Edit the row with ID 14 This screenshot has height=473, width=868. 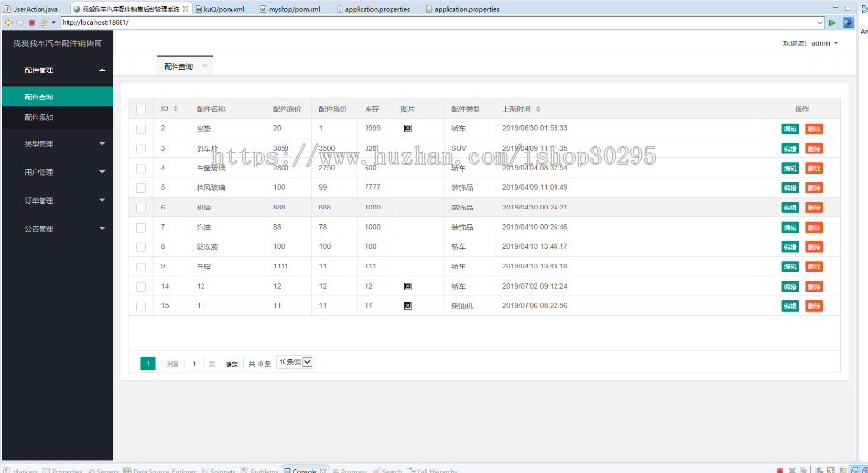click(790, 287)
